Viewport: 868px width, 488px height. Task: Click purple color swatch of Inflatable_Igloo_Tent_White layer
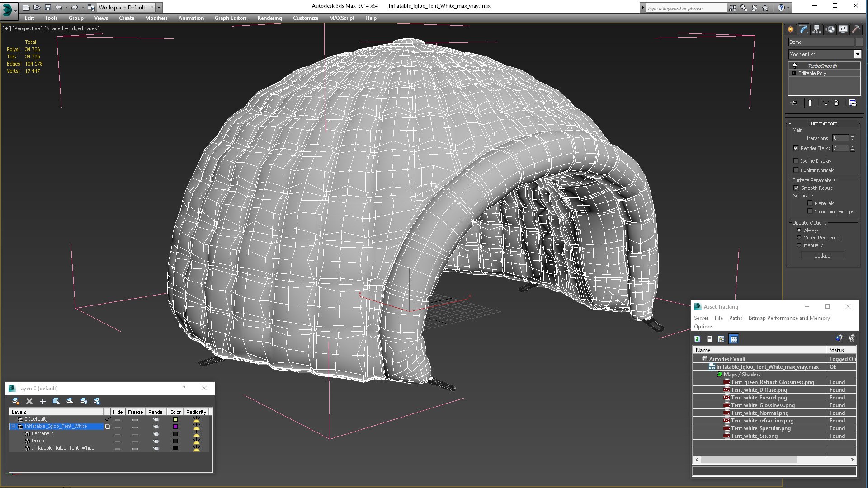click(175, 427)
